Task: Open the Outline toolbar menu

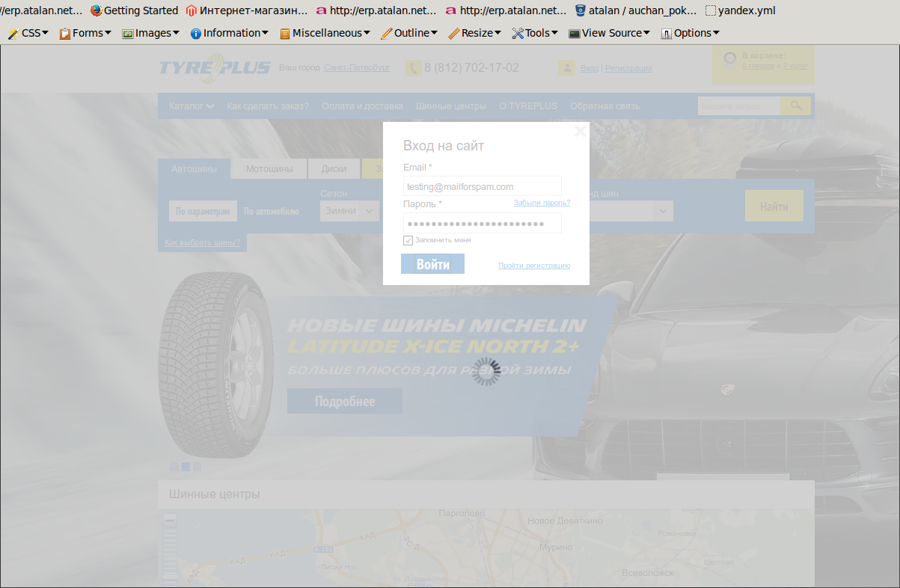Action: pyautogui.click(x=409, y=33)
